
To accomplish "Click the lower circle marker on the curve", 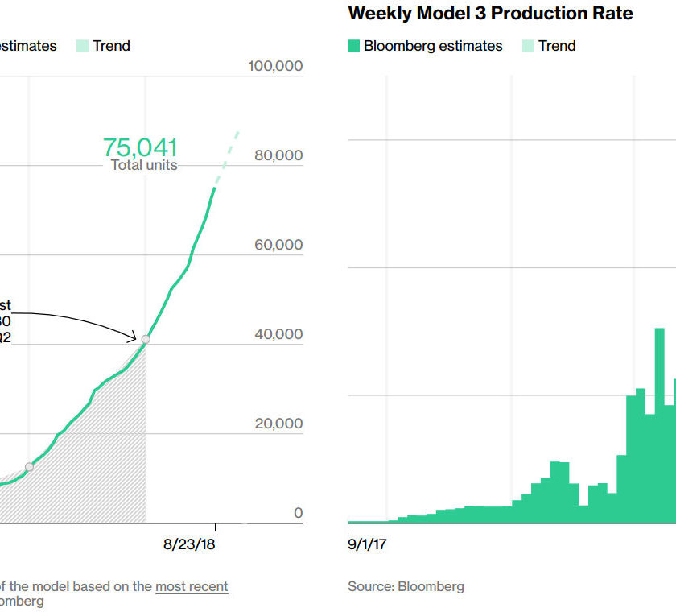I will (x=29, y=467).
